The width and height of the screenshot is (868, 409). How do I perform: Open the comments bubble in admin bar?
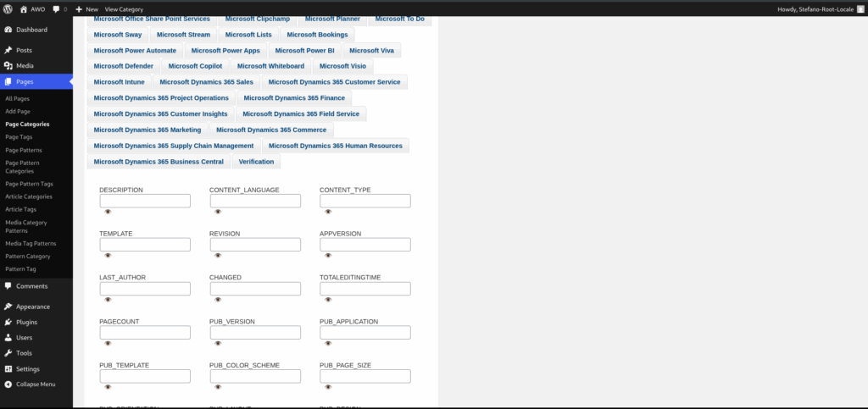click(57, 9)
